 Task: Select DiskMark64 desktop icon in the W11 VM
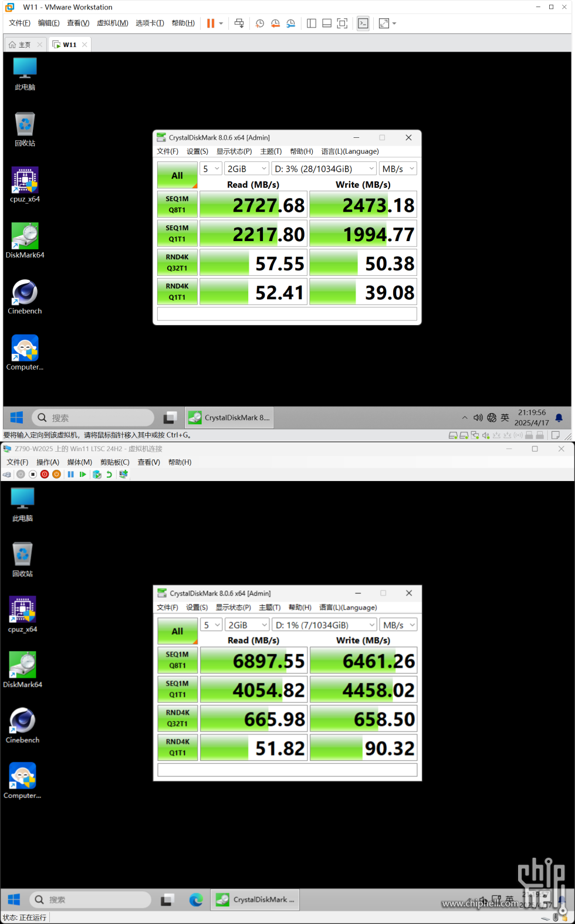click(x=25, y=241)
